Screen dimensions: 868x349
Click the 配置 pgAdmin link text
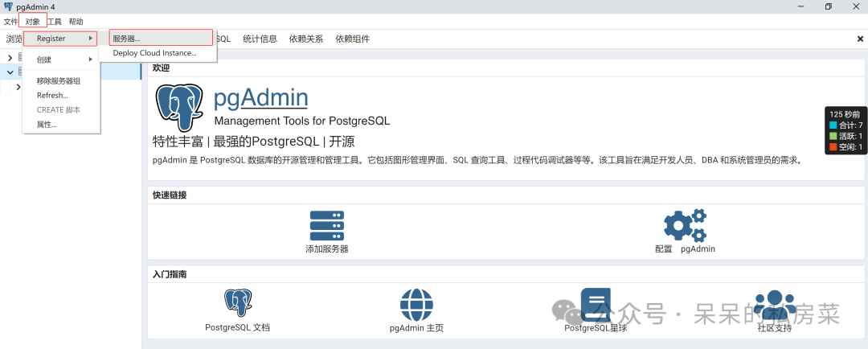coord(685,248)
